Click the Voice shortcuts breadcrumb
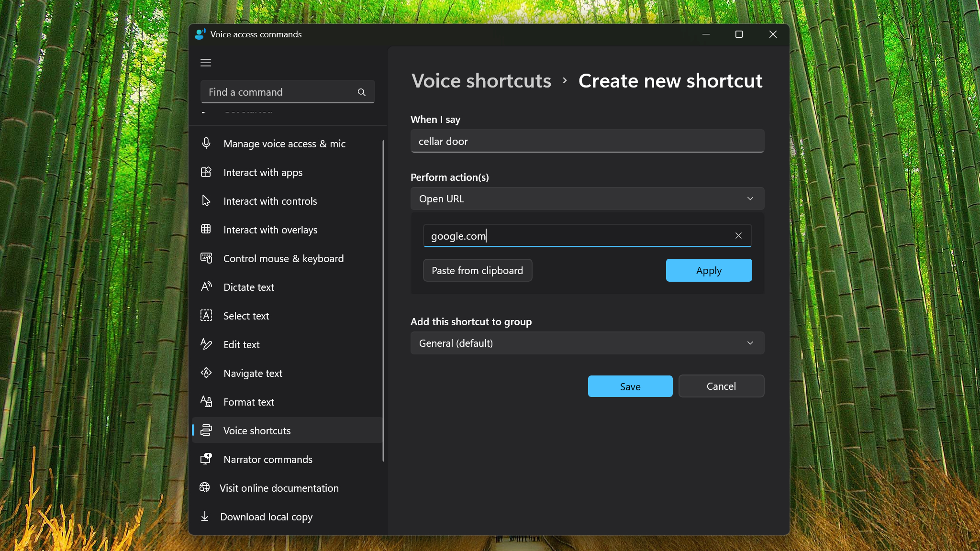The width and height of the screenshot is (980, 551). tap(481, 81)
